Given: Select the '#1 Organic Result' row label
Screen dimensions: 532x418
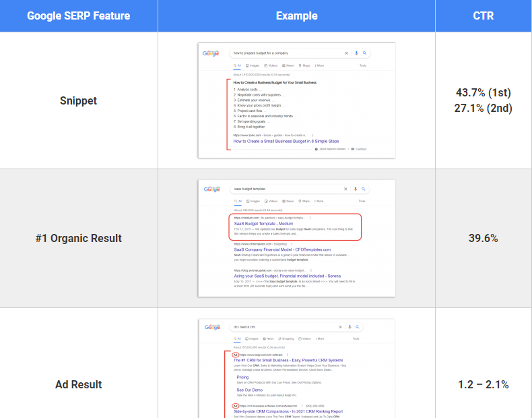Looking at the screenshot, I should click(78, 239).
